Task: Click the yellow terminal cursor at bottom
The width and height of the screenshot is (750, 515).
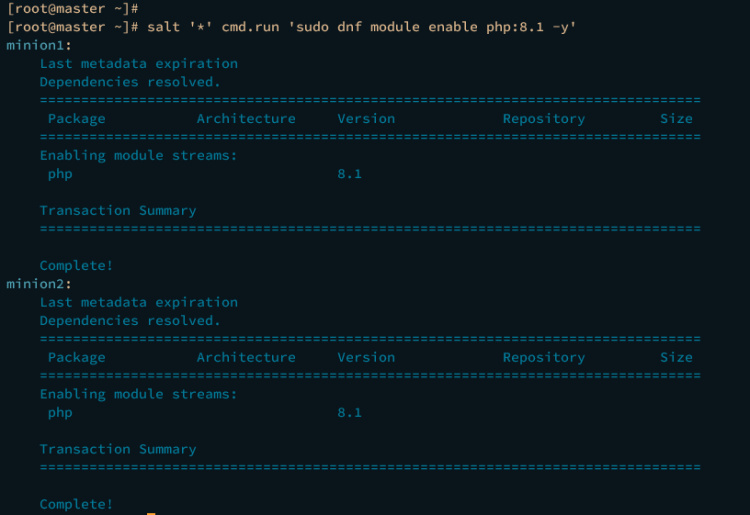Action: pos(151,513)
